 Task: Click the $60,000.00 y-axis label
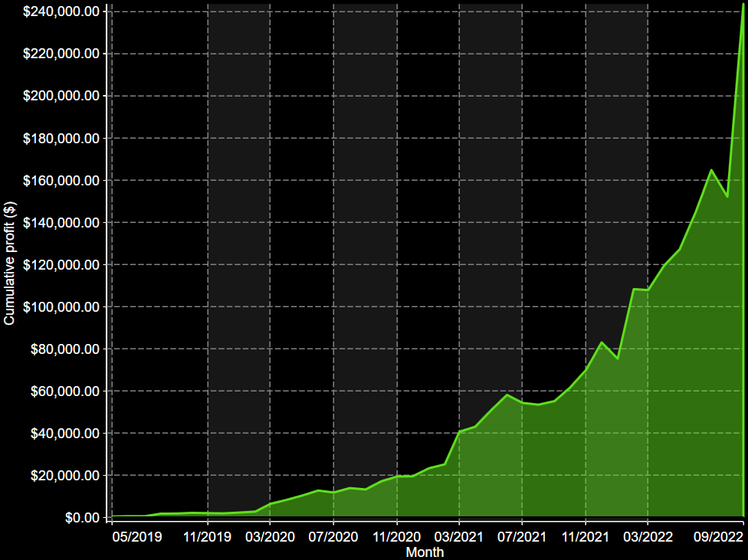65,391
